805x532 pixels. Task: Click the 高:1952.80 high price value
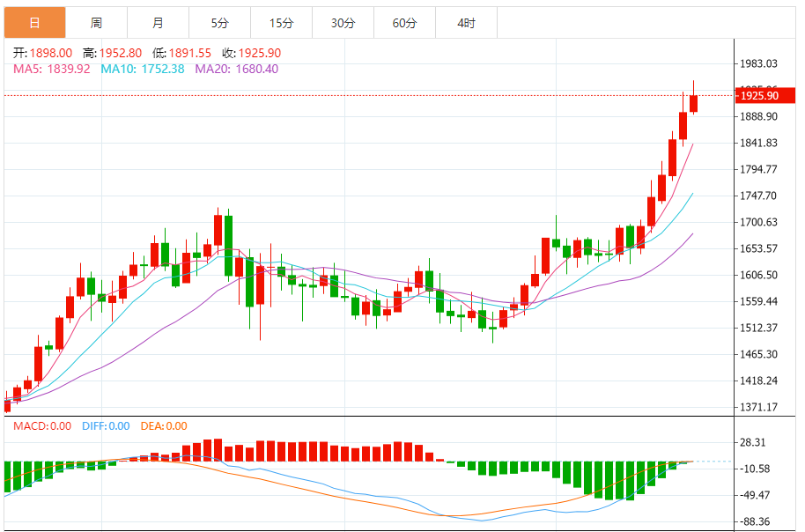(112, 53)
